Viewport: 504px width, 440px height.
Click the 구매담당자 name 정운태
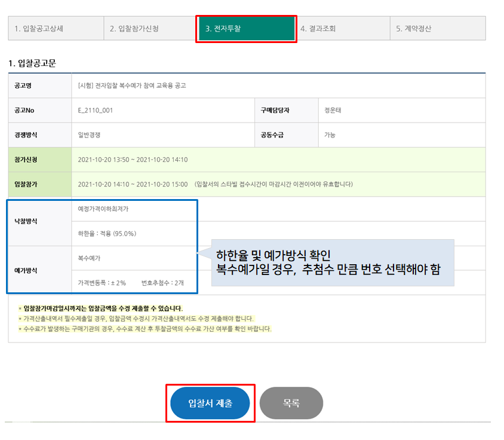coord(332,111)
